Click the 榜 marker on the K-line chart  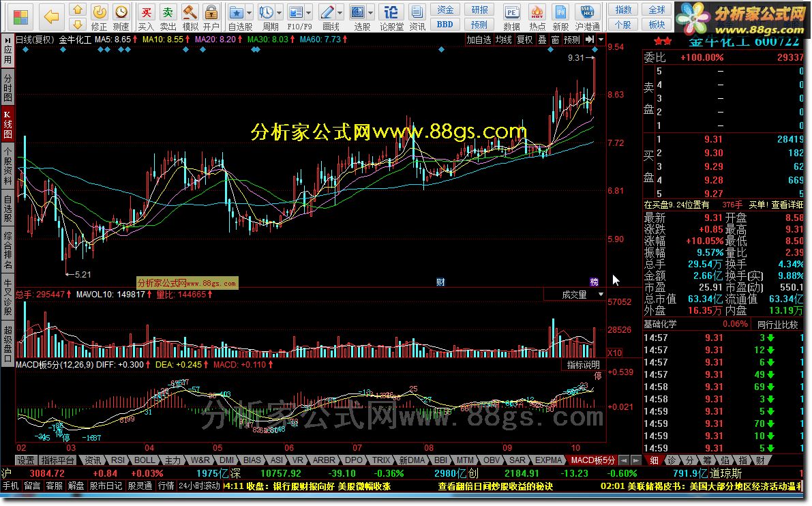click(594, 282)
